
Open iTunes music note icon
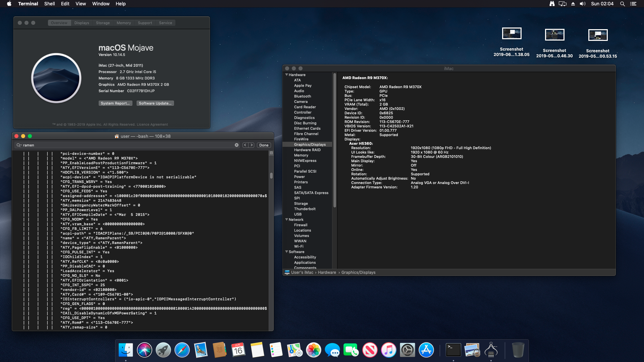pyautogui.click(x=389, y=350)
